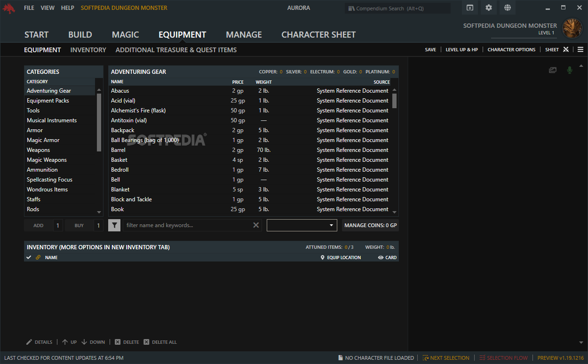The width and height of the screenshot is (588, 364).
Task: Click the character portrait avatar
Action: 572,28
